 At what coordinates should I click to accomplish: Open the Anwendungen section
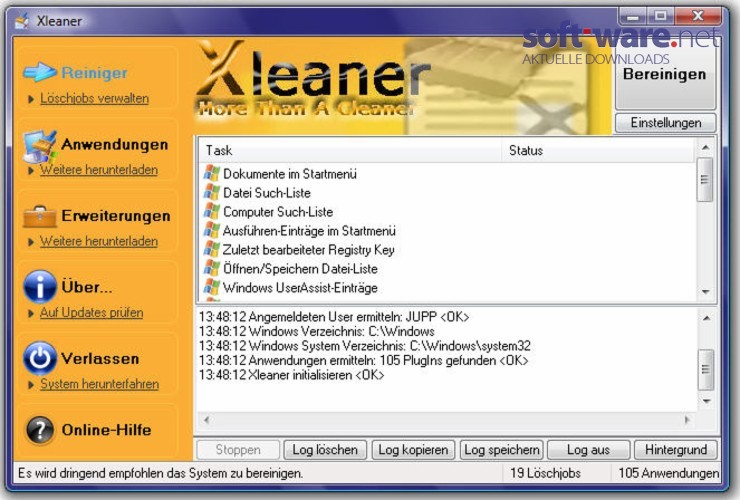coord(115,144)
